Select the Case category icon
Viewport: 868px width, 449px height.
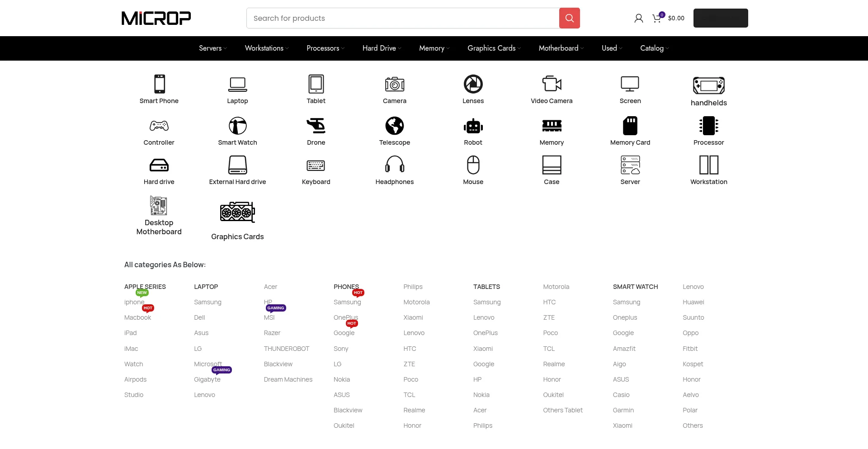tap(552, 165)
